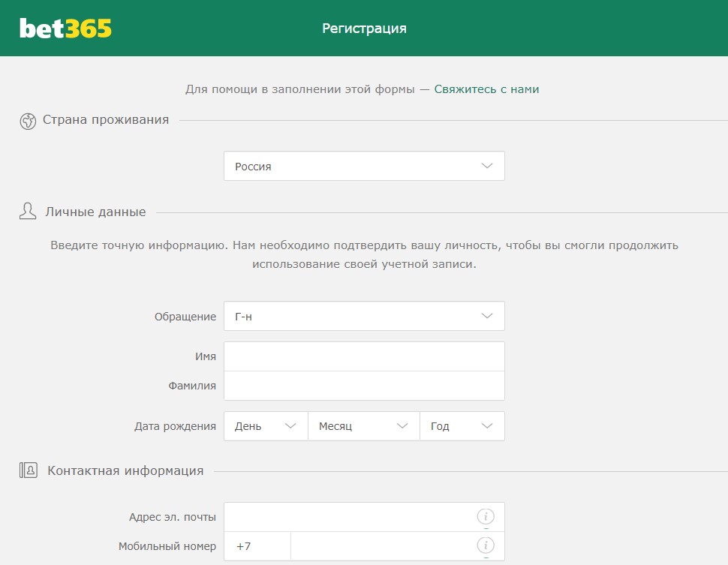Click inside the Фамилия input field
Screen dimensions: 728x565
[364, 385]
